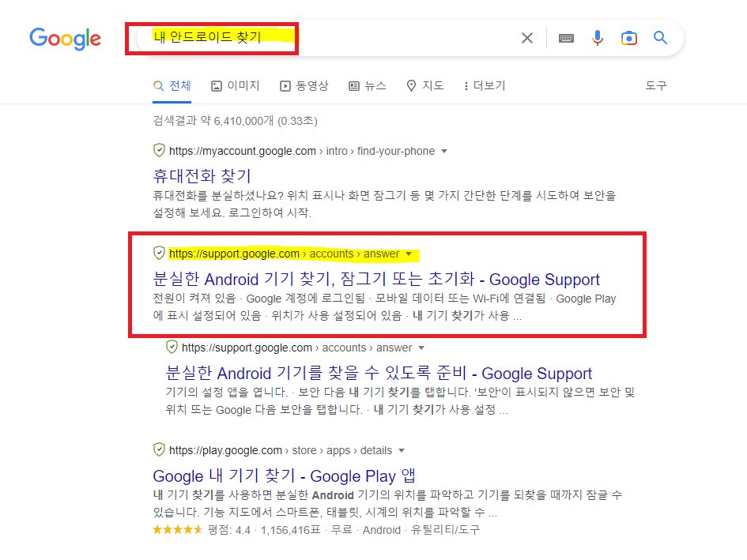Open the 더보기 menu

pos(485,86)
